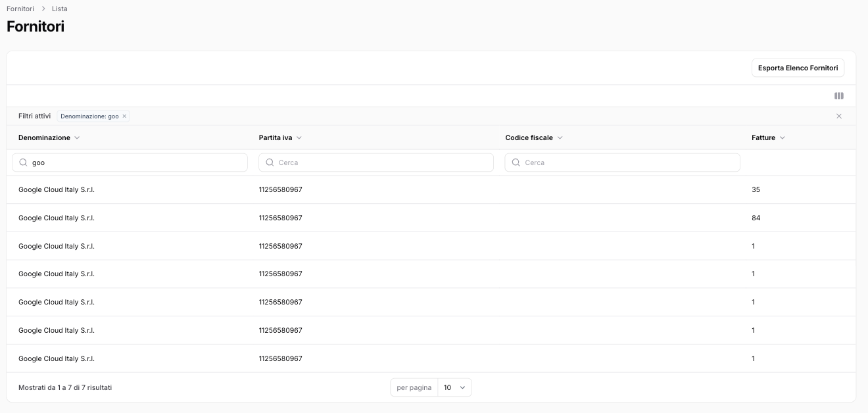
Task: Click the Lista breadcrumb item
Action: tap(59, 9)
